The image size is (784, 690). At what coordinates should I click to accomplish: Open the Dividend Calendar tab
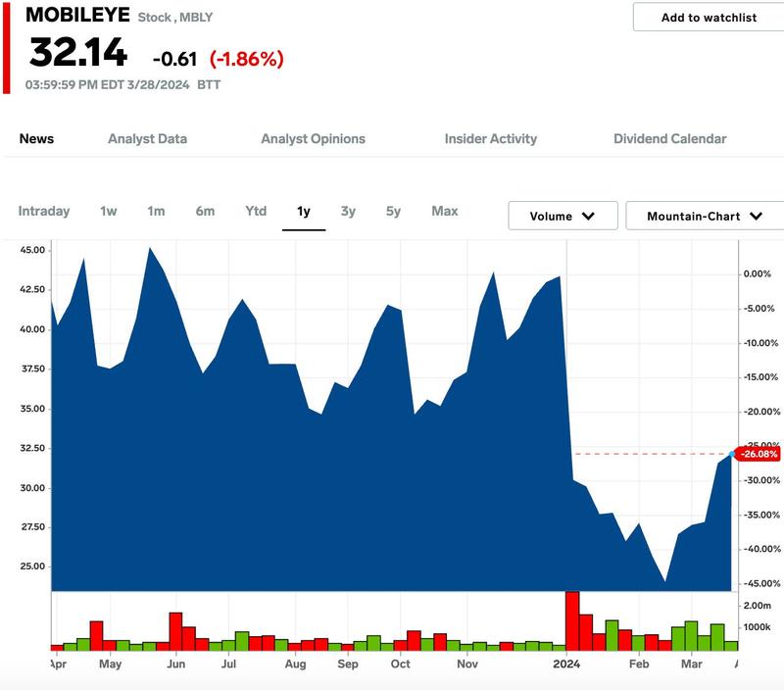670,138
